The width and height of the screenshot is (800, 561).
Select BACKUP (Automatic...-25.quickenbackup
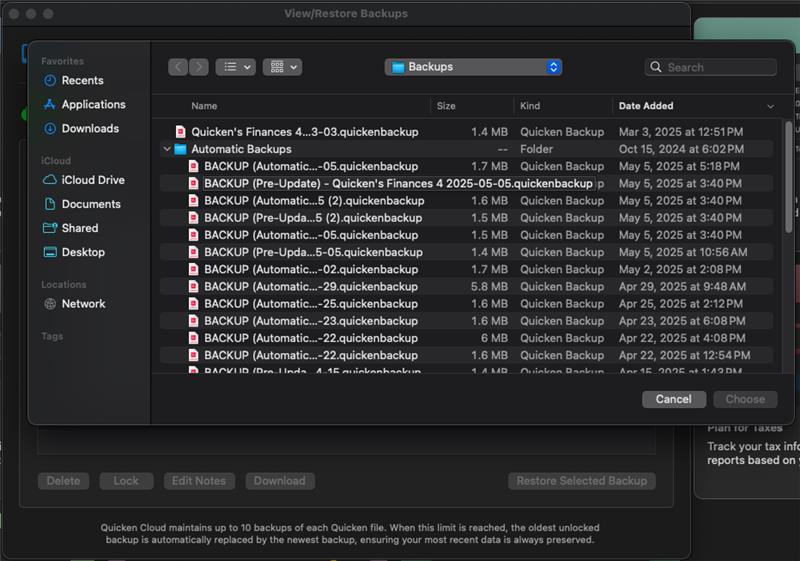pyautogui.click(x=466, y=304)
